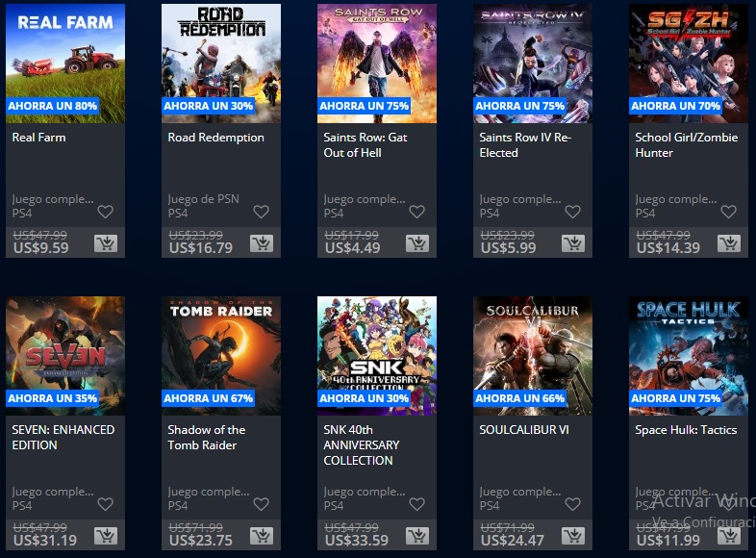756x558 pixels.
Task: Favorite Road Redemption with the heart icon
Action: [261, 212]
